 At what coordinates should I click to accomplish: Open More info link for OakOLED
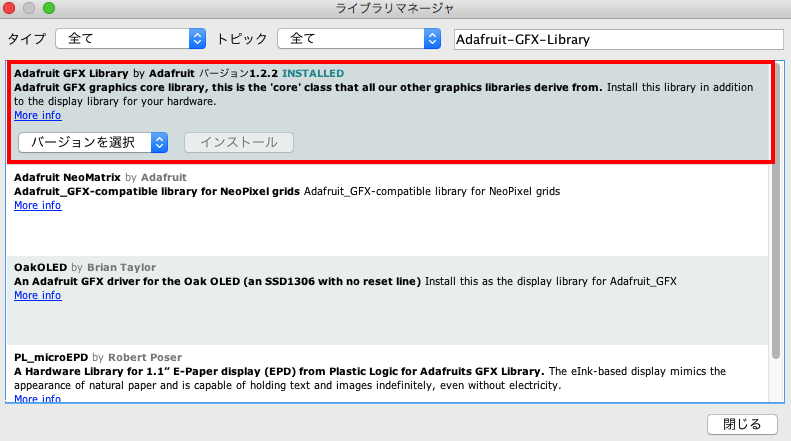point(38,295)
